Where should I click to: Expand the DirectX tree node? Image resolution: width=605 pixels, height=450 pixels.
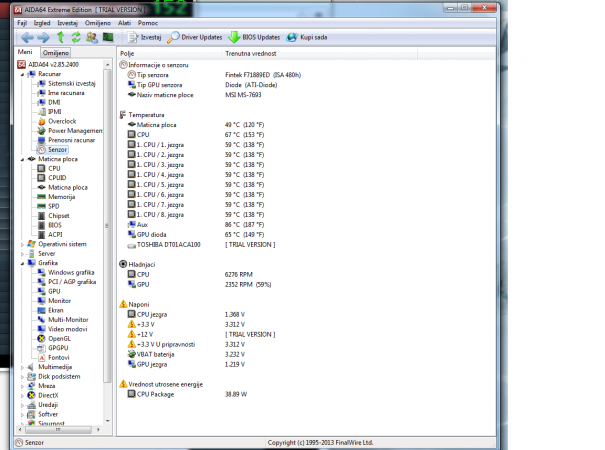click(22, 396)
